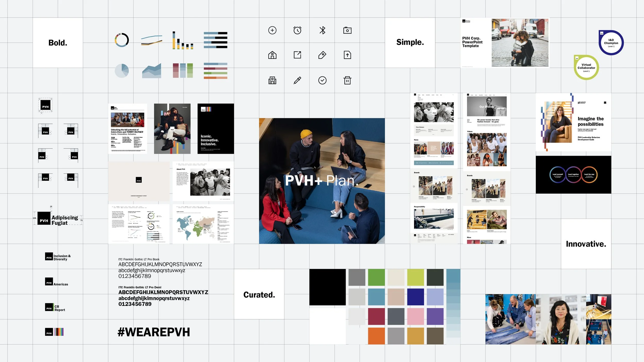This screenshot has width=644, height=362.
Task: Click the plus-in-circle add icon
Action: (x=272, y=30)
